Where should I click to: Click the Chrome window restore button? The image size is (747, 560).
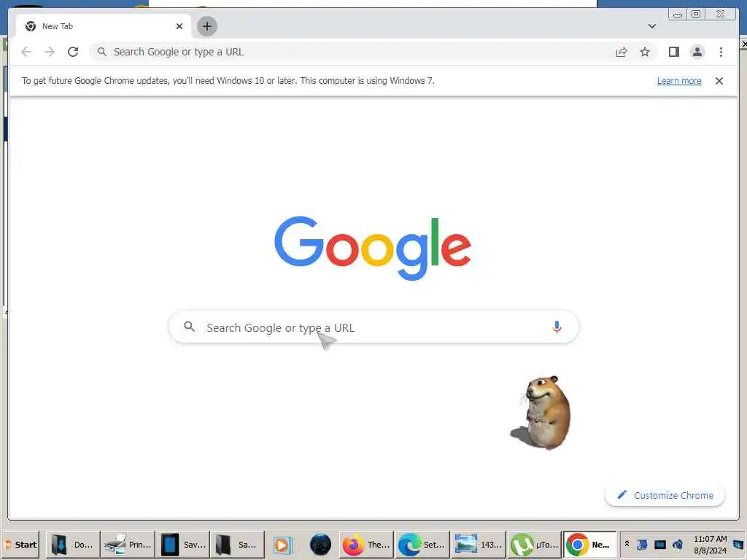pos(696,15)
